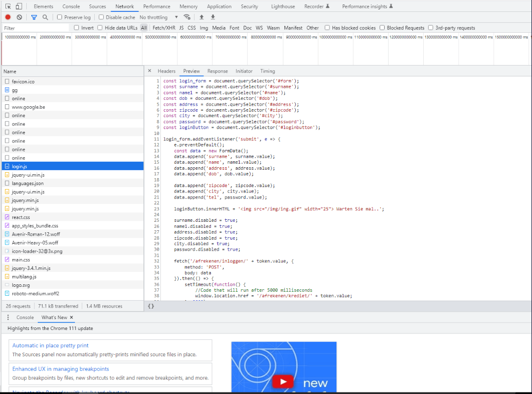The width and height of the screenshot is (532, 394).
Task: Click the main.css stylesheet icon
Action: click(x=7, y=260)
